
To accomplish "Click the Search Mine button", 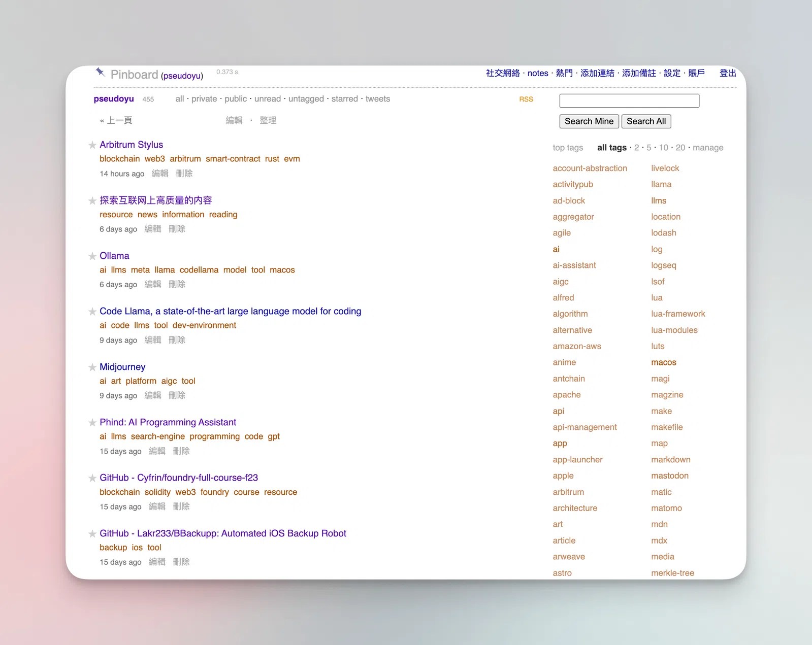I will (x=589, y=121).
